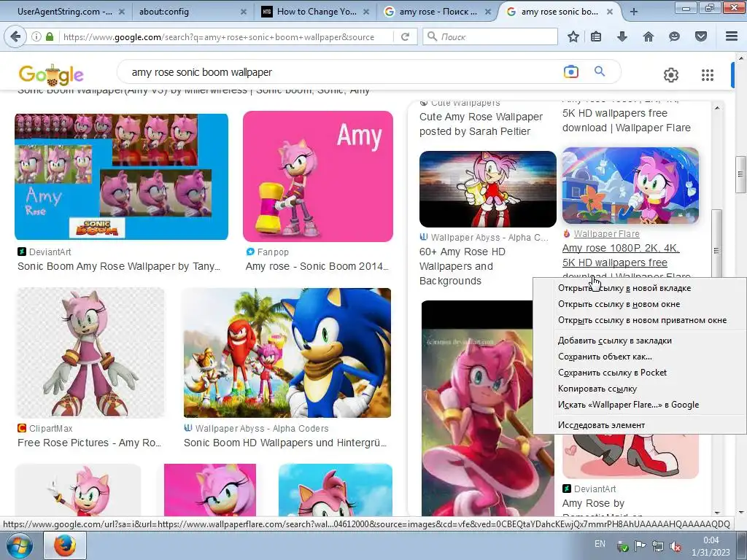The width and height of the screenshot is (747, 560).
Task: Open the Google apps grid
Action: tap(708, 75)
